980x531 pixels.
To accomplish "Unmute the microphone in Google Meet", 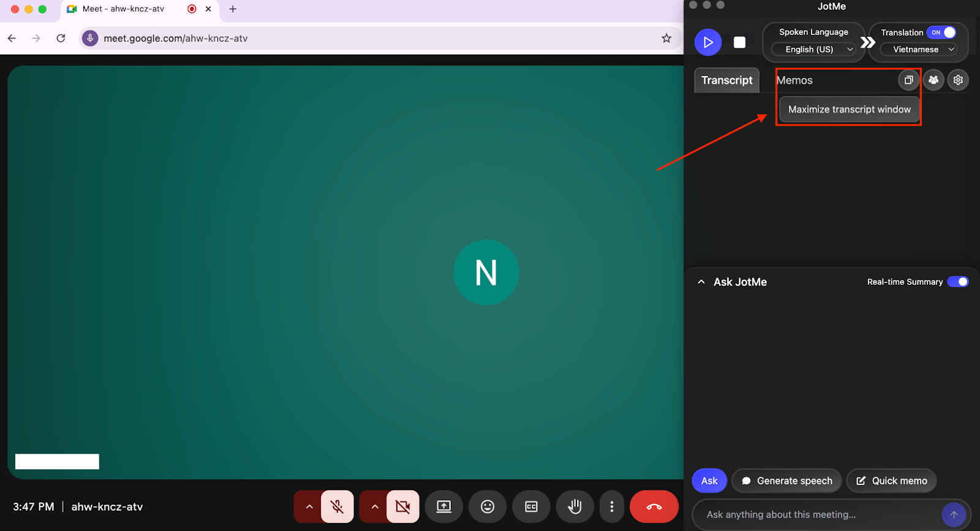I will click(337, 507).
